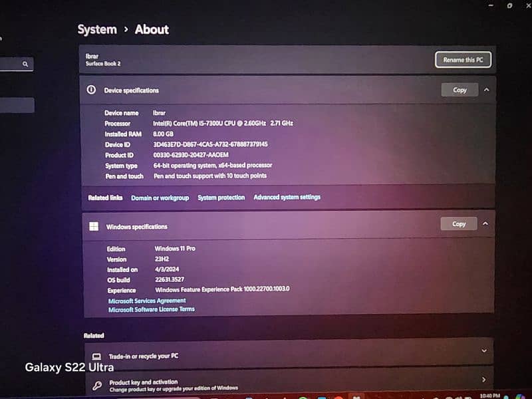
Task: Click the Windows logo icon in Windows specifications
Action: coord(94,226)
